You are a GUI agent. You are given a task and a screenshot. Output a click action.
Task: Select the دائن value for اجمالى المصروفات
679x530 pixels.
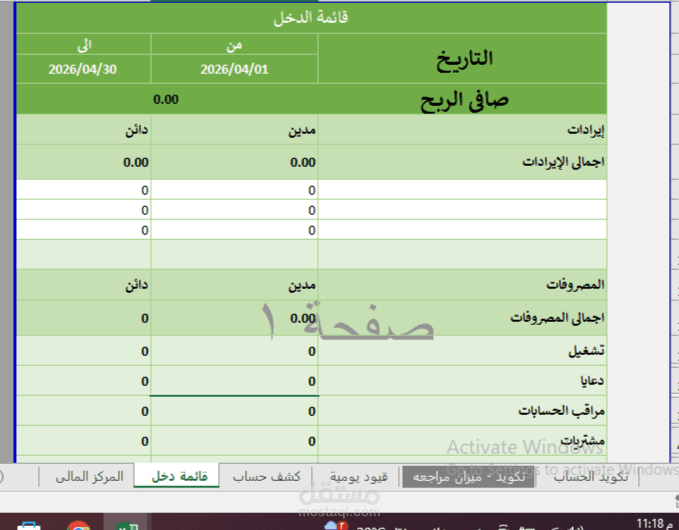click(x=84, y=318)
